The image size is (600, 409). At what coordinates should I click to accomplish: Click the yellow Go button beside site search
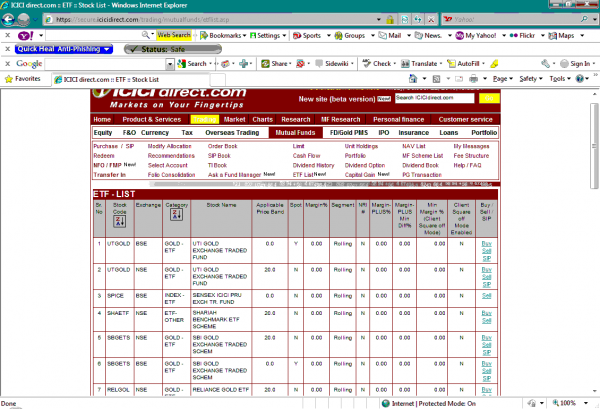tap(489, 98)
